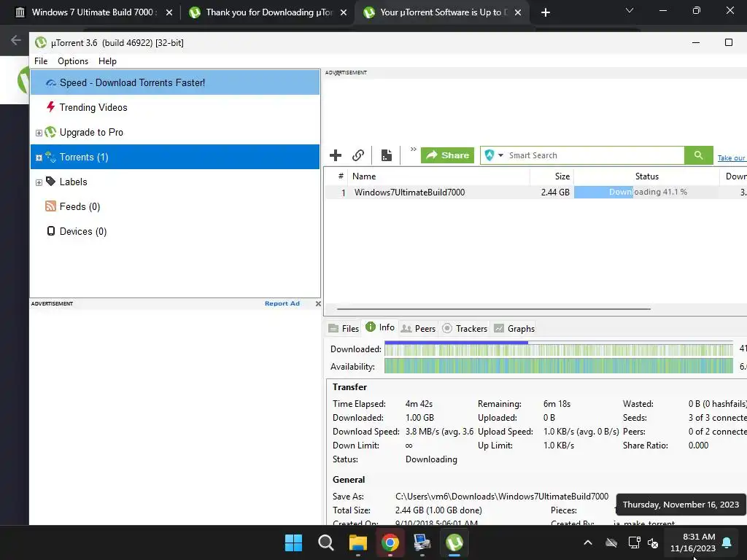This screenshot has width=747, height=560.
Task: Click the Torrents arrows icon in sidebar
Action: coord(50,157)
